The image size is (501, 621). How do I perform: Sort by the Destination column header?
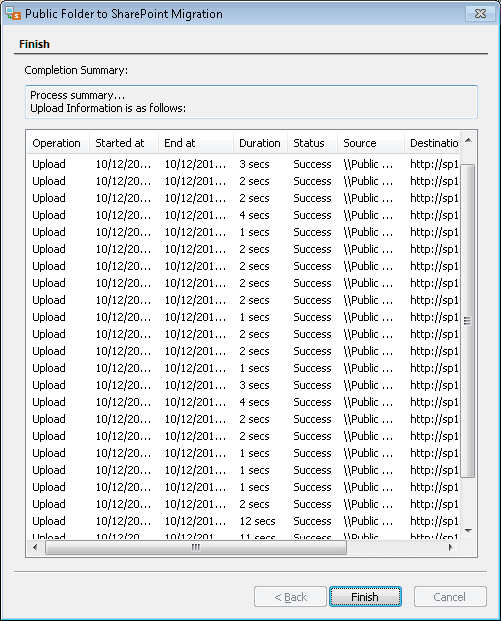432,143
